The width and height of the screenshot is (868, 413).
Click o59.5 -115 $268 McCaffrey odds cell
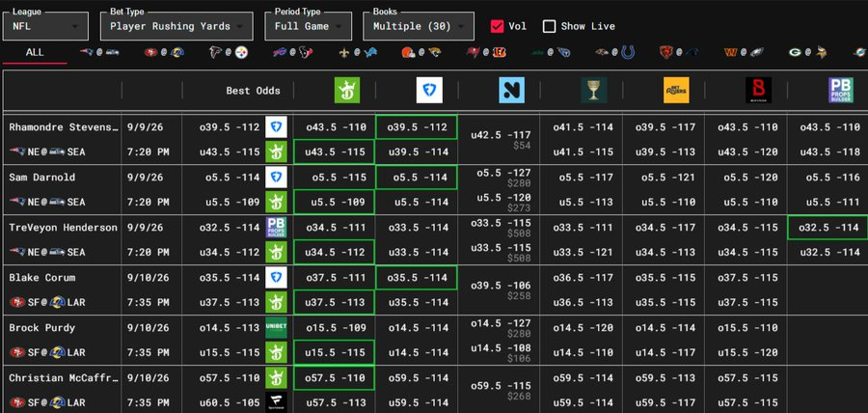[x=500, y=390]
